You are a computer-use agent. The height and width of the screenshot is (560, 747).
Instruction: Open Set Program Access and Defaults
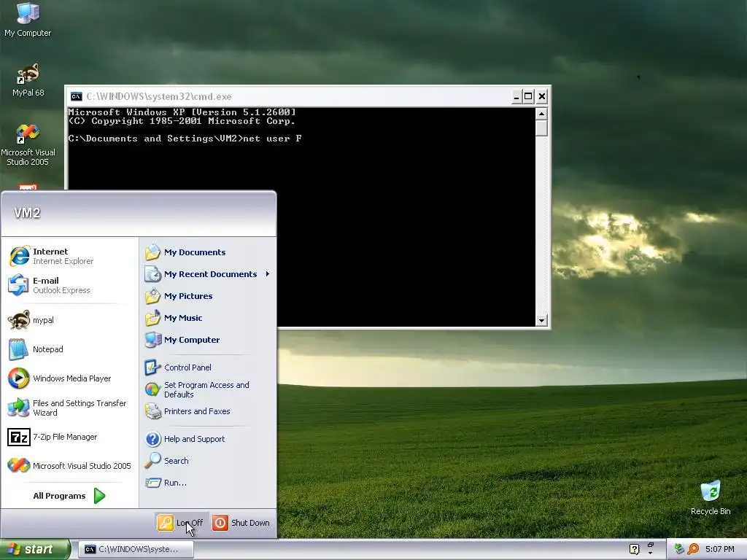(208, 389)
